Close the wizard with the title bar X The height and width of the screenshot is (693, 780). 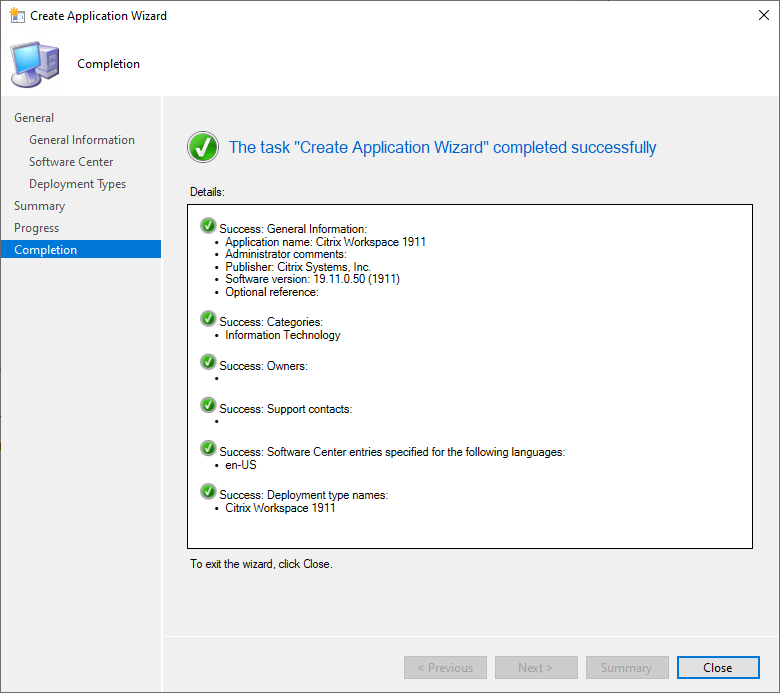point(764,15)
